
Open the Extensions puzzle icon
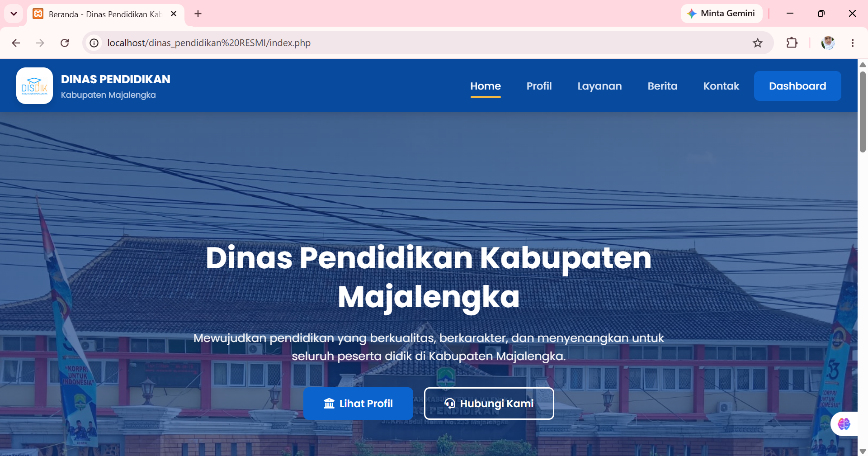(x=792, y=43)
